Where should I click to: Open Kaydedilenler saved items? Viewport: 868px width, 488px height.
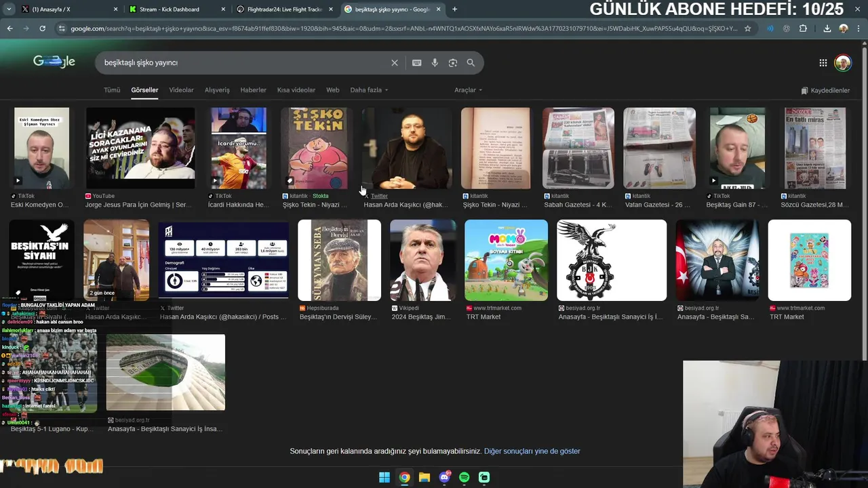[x=825, y=90]
